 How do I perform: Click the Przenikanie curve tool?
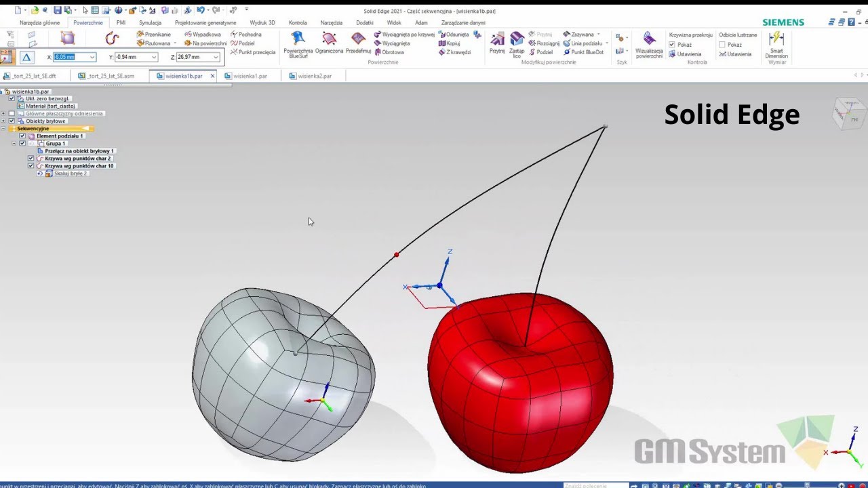pos(154,34)
